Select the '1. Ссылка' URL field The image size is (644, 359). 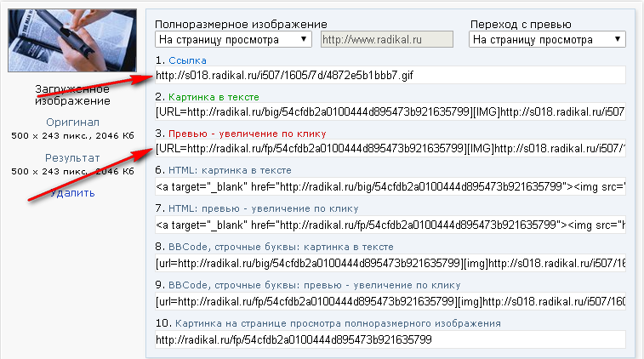[x=390, y=75]
